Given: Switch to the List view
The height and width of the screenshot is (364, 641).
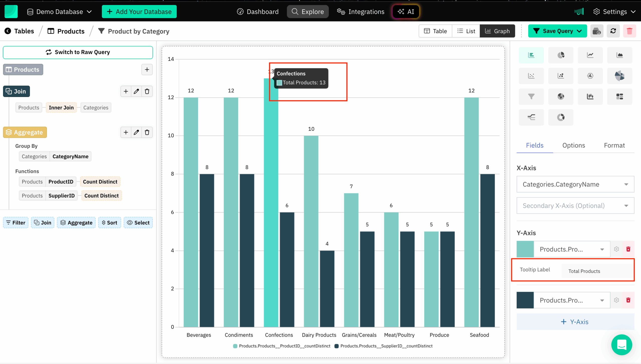Looking at the screenshot, I should tap(466, 31).
